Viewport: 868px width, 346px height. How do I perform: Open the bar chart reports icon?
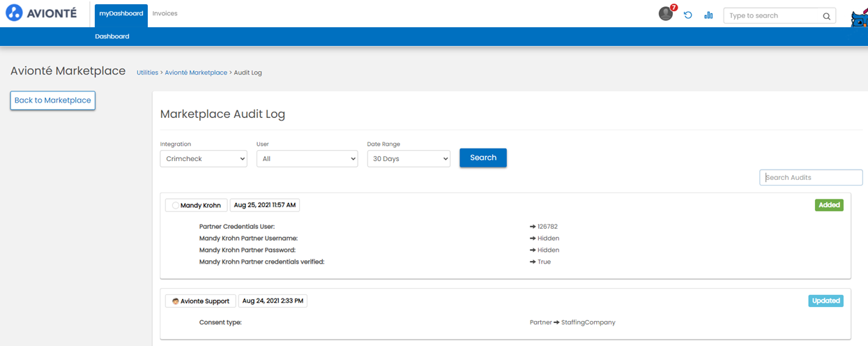coord(708,15)
